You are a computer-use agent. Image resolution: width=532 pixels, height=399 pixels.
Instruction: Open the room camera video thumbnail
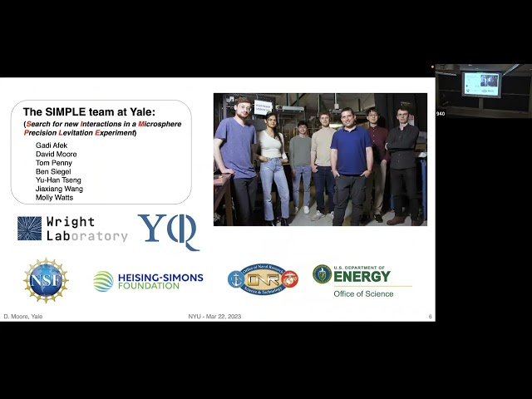click(x=484, y=91)
